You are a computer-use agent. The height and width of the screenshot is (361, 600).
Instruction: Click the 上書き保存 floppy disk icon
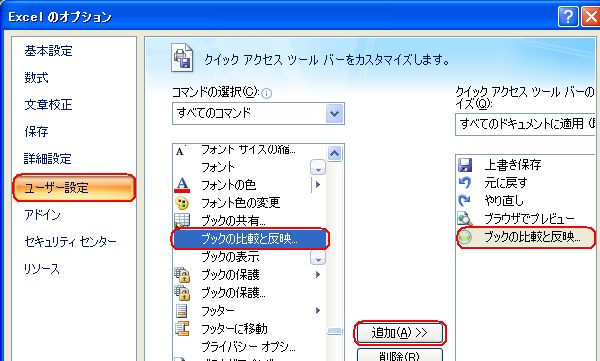pos(465,165)
